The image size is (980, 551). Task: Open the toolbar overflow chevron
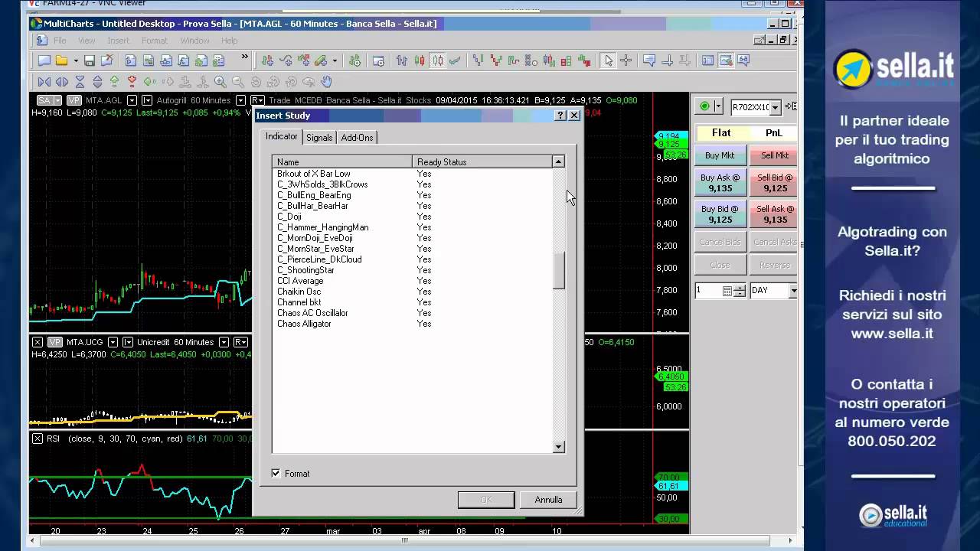[244, 57]
